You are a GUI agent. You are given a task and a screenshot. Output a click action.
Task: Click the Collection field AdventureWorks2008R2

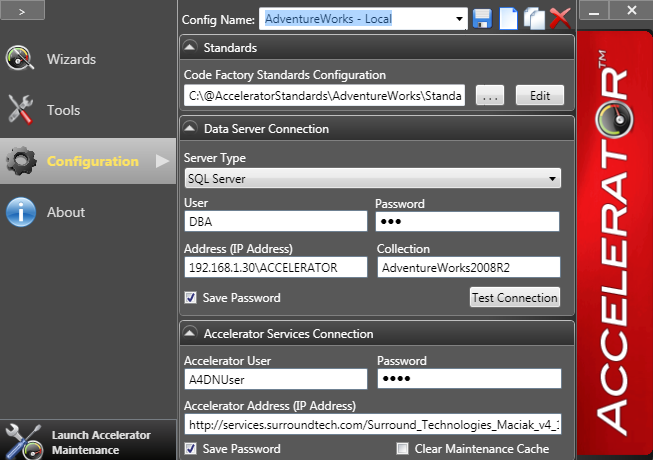point(469,267)
